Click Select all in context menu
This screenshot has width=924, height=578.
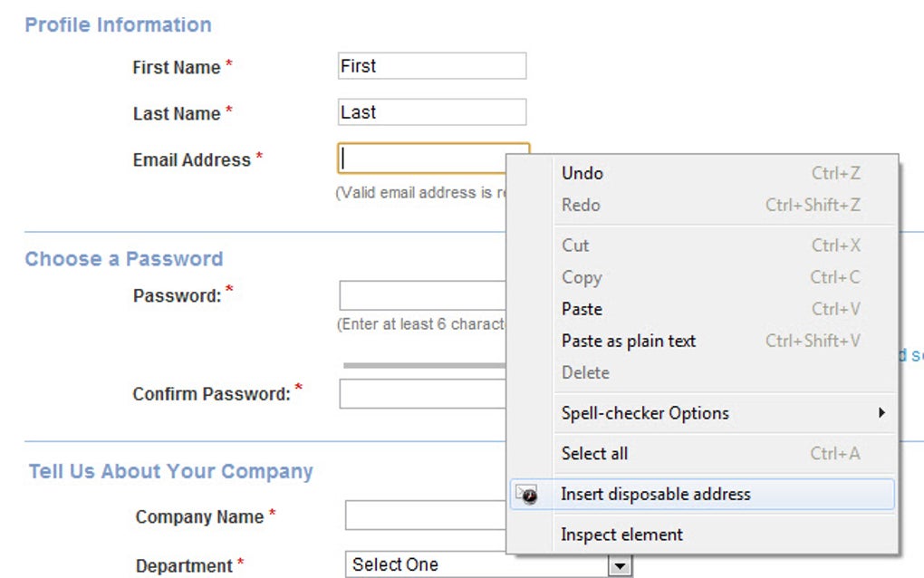point(594,453)
